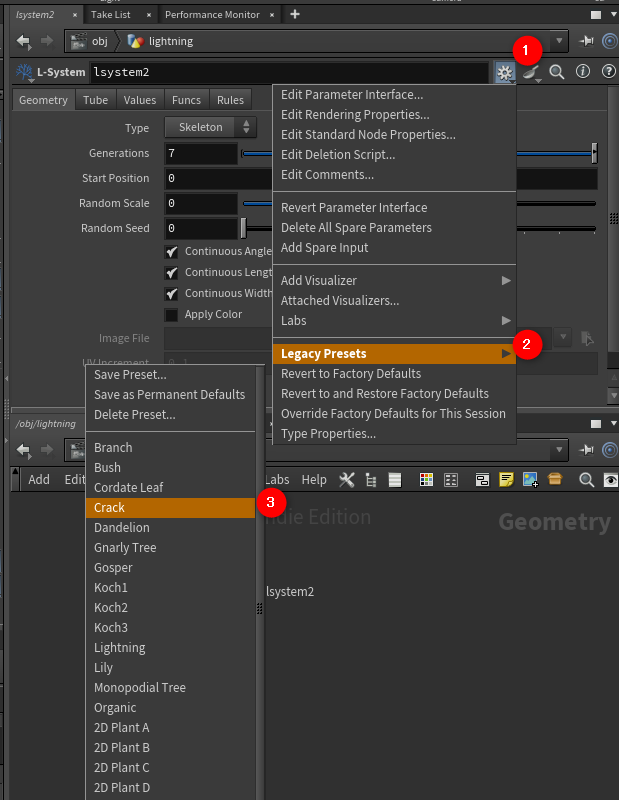Click the network editor search magnifier

click(x=586, y=480)
